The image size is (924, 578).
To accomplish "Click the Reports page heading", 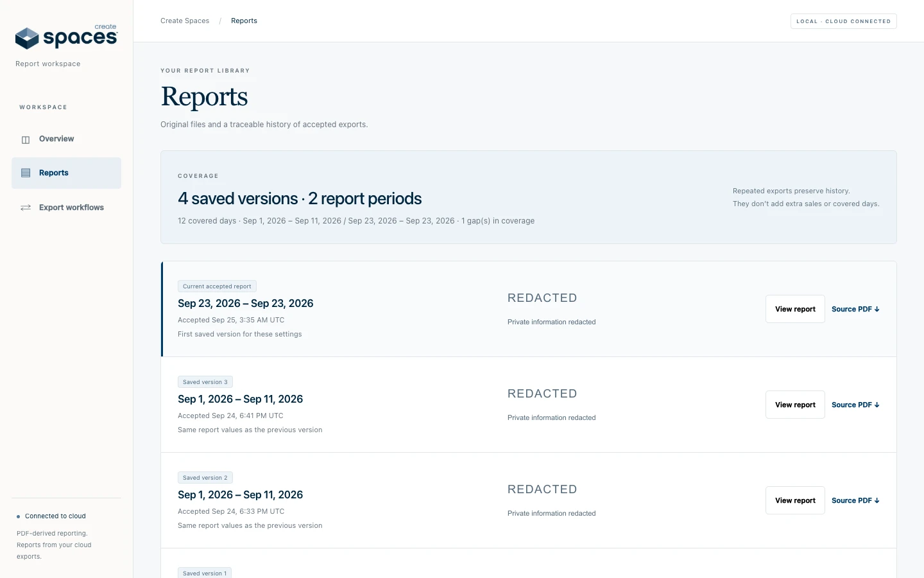I will [204, 96].
